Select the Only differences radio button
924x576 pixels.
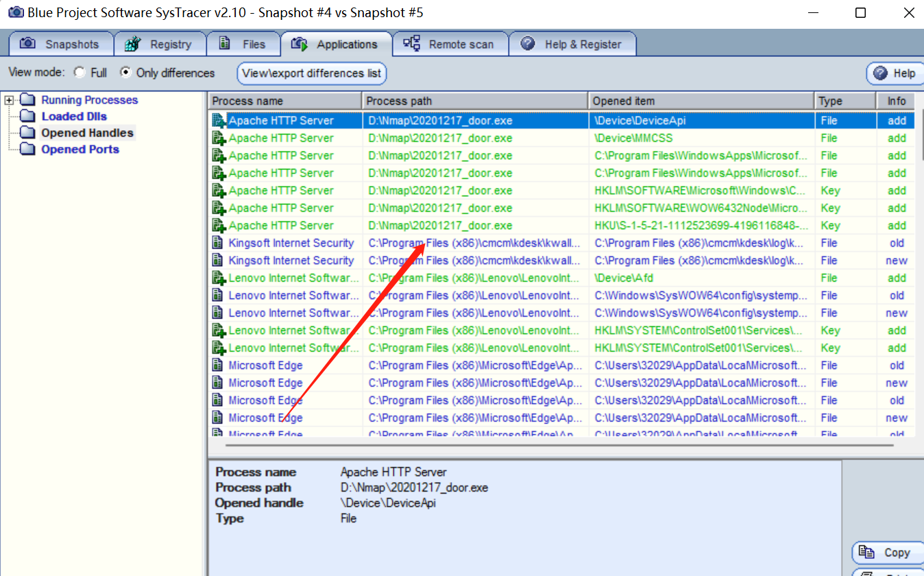tap(125, 72)
